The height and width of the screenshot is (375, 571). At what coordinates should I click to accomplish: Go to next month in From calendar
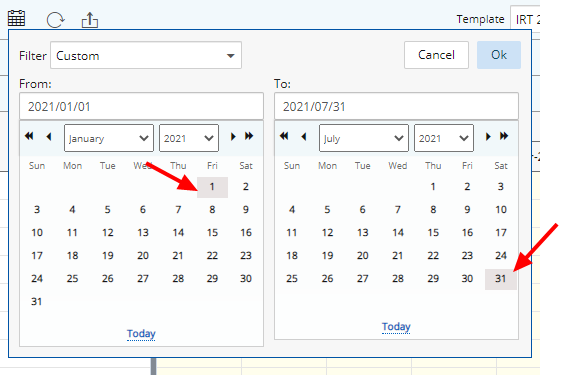coord(233,137)
